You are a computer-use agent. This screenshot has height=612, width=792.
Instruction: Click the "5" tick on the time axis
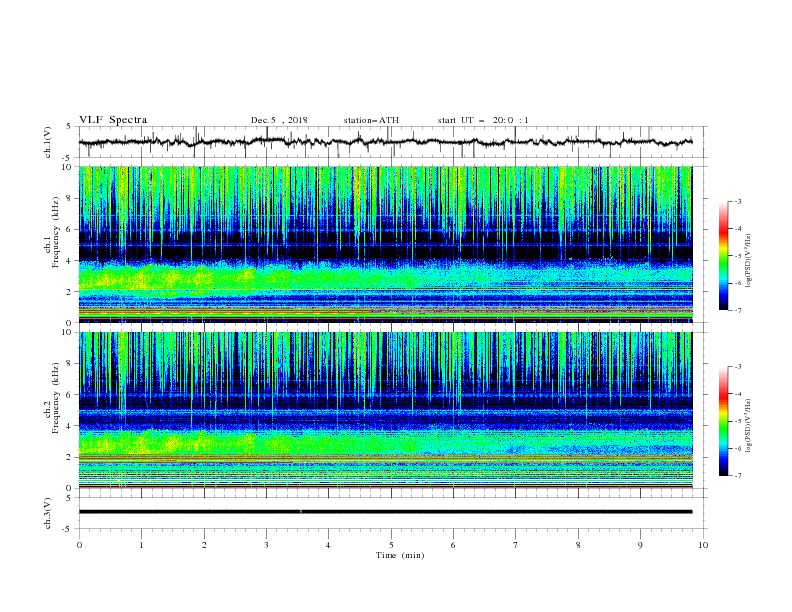tap(391, 545)
